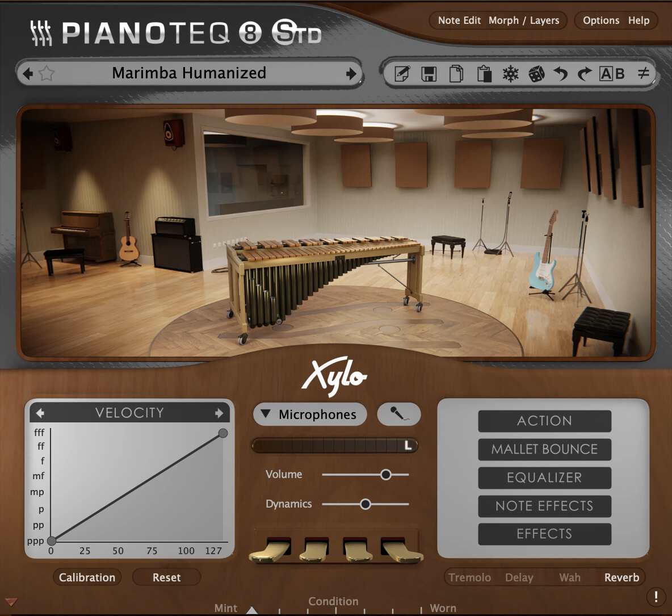Open the Options menu
672x616 pixels.
coord(601,20)
